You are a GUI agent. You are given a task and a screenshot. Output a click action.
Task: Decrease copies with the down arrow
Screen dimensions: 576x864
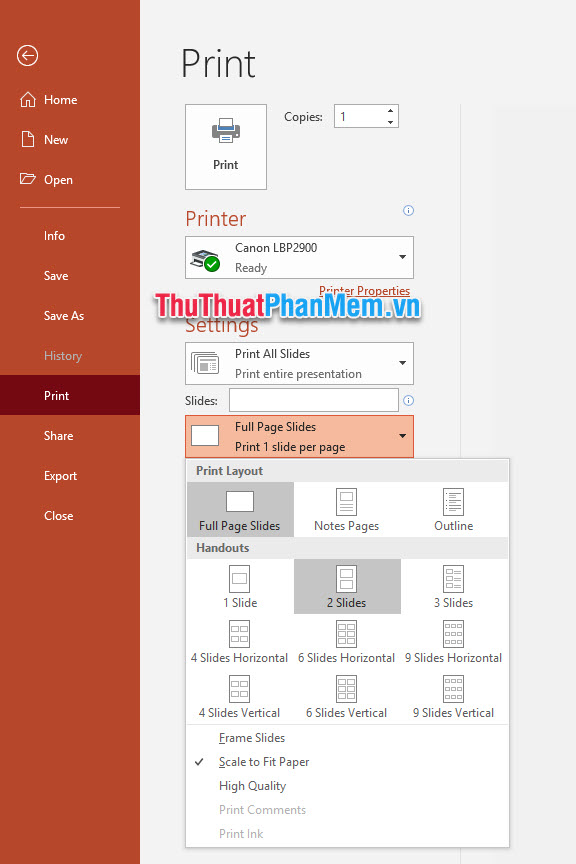click(x=390, y=122)
